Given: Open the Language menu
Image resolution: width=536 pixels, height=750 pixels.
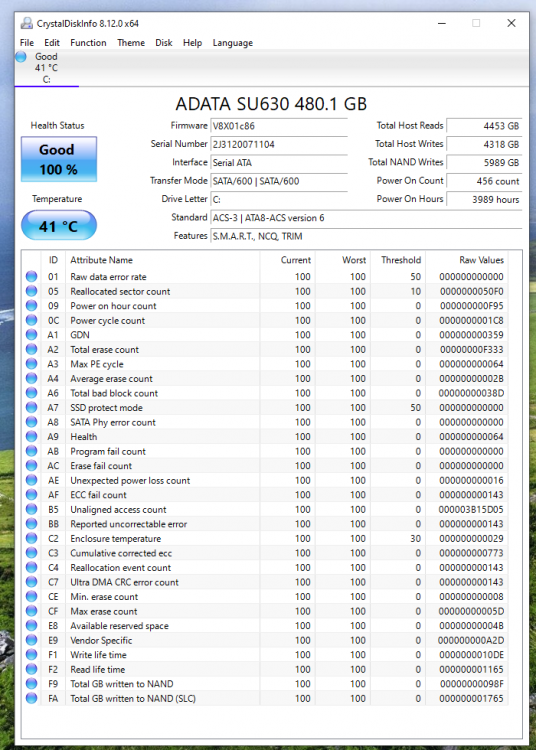Looking at the screenshot, I should point(233,43).
